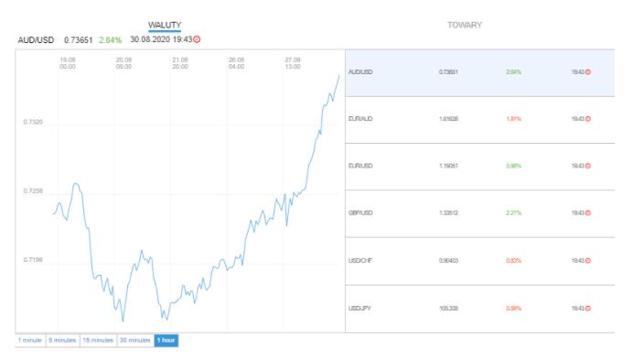Pick the USD/JPY currency pair
This screenshot has width=644, height=359.
tap(479, 309)
